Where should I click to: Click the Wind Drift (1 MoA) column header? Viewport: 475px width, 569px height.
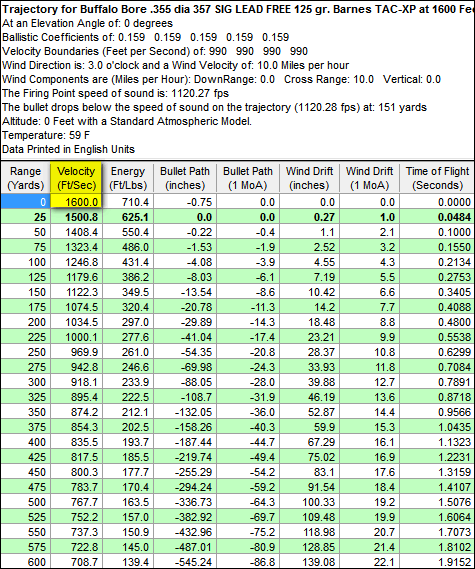[x=369, y=178]
